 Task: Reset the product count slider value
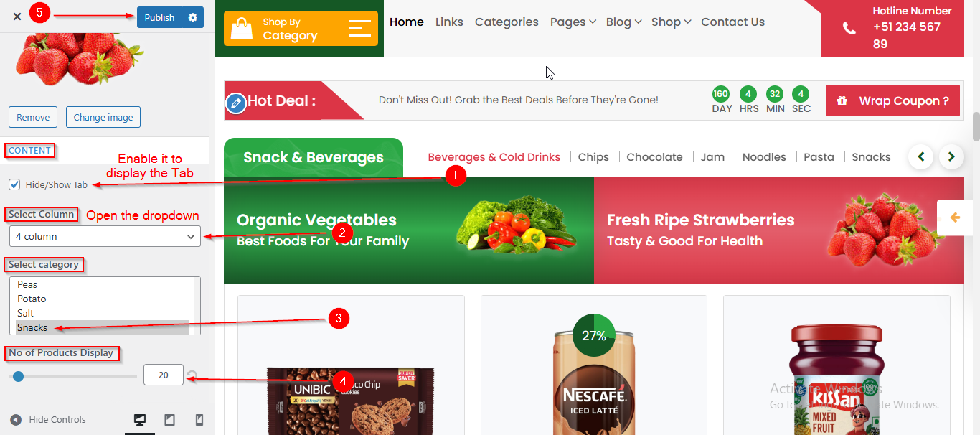(x=192, y=375)
